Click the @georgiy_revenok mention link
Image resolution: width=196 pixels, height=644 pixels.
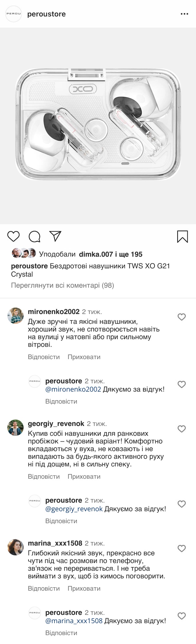[x=74, y=509]
